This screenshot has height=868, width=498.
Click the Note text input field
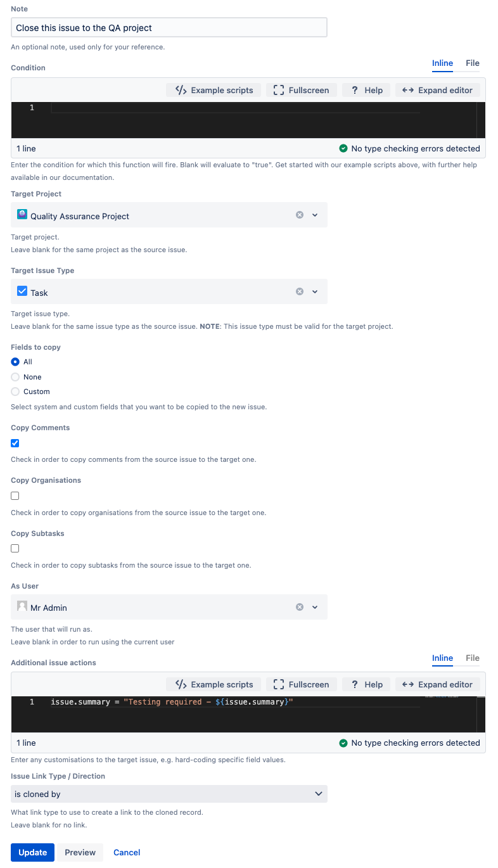click(x=169, y=28)
